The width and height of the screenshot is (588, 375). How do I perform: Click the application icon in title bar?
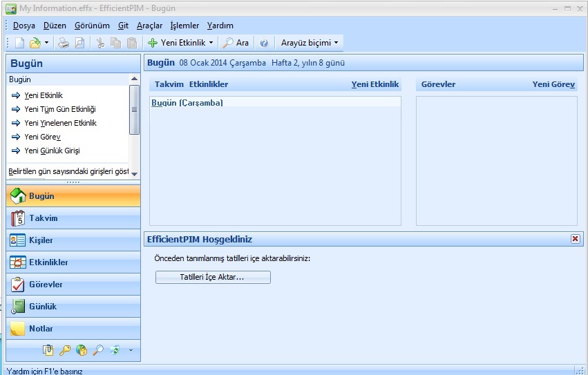(x=11, y=8)
